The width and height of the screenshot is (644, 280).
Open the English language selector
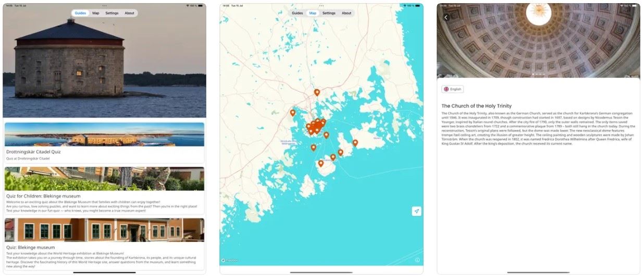(452, 89)
